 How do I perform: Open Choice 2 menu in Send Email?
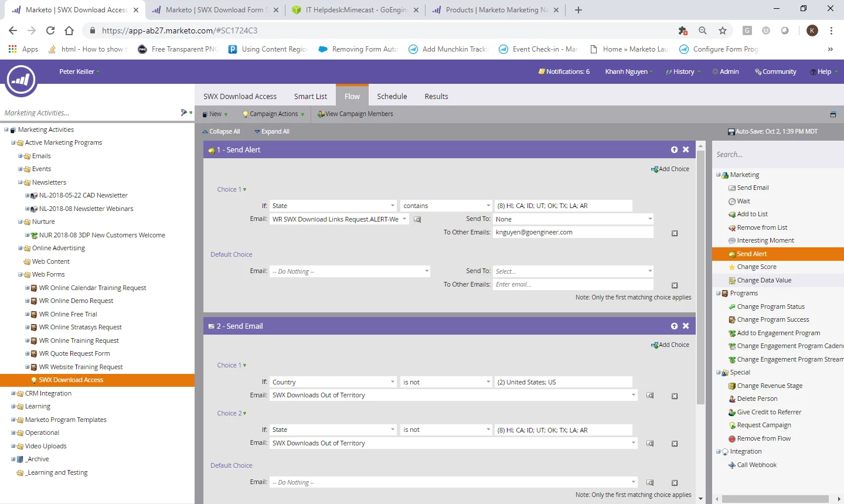(232, 413)
